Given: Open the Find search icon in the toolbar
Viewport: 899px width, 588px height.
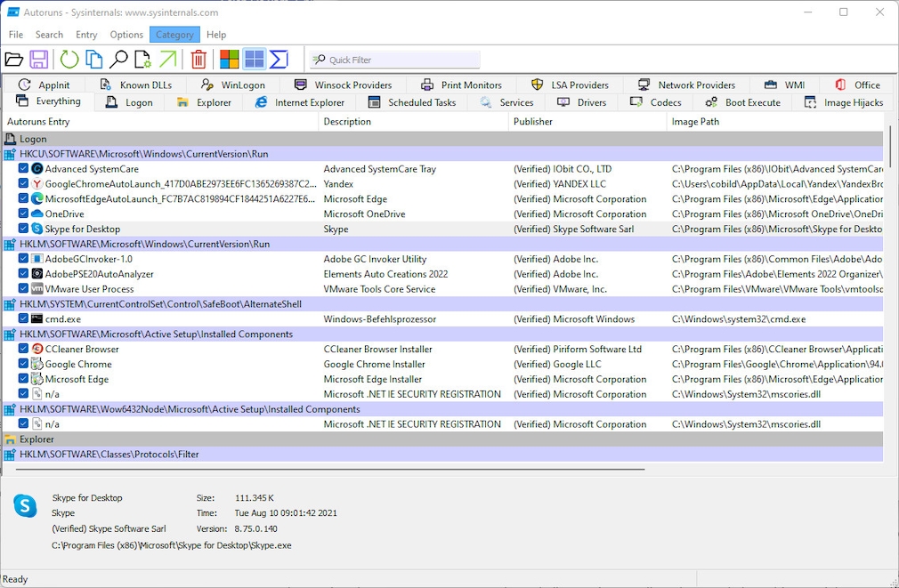Looking at the screenshot, I should coord(119,59).
